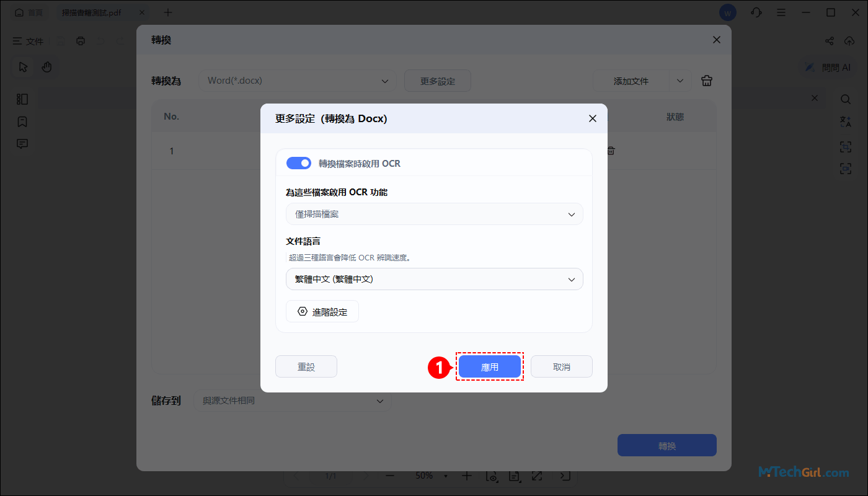
Task: Open the hamburger menu in title bar
Action: [781, 12]
